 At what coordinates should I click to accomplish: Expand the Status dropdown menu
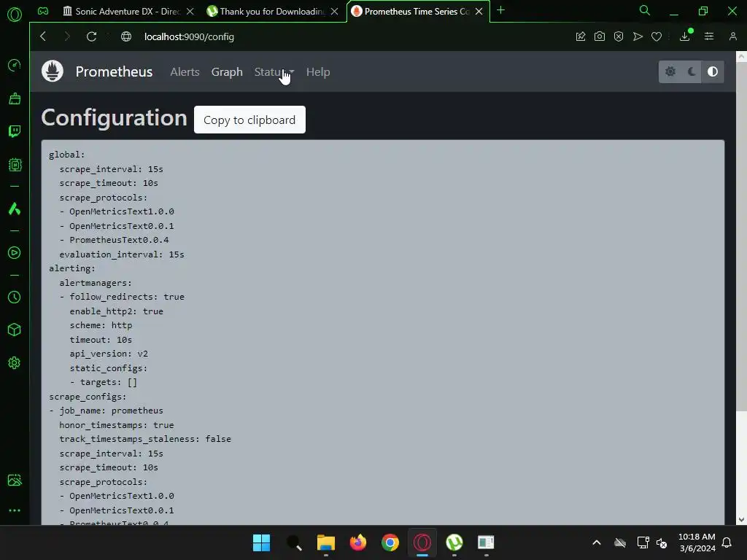point(274,72)
